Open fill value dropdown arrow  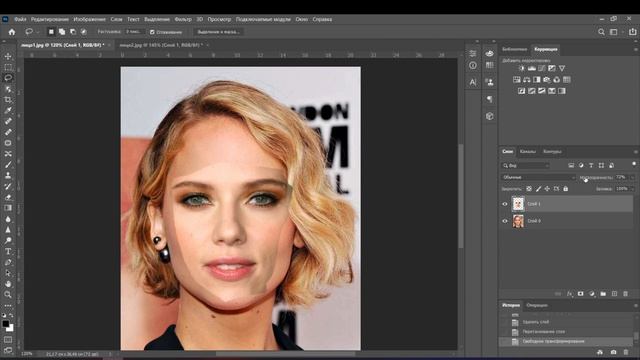[632, 189]
